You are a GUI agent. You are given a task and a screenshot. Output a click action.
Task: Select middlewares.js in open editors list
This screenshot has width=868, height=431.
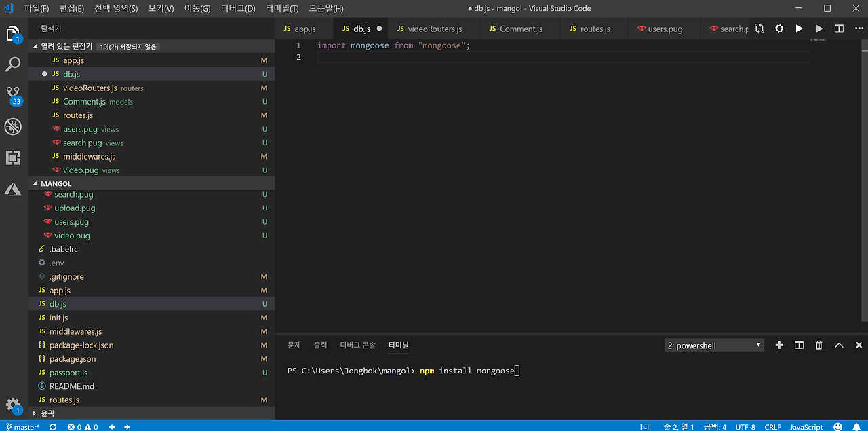click(152, 156)
